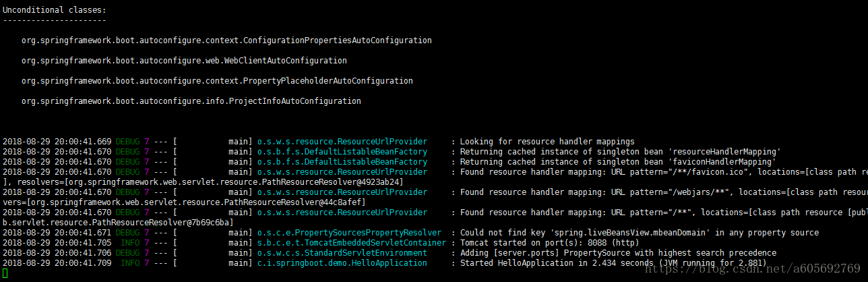Click 'Looking for resource handler mappings' message
This screenshot has height=282, width=868.
pyautogui.click(x=547, y=142)
